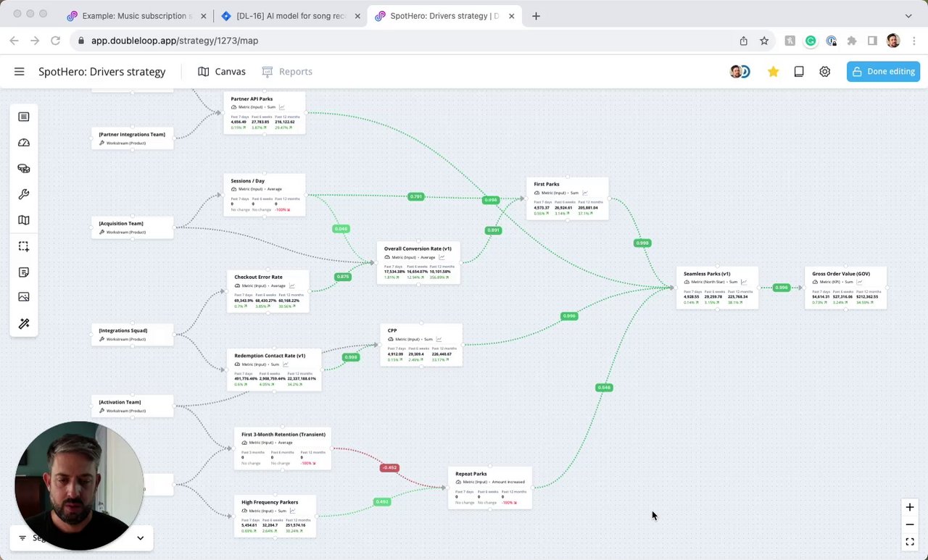Click the SpotHero: Drivers strategy title
928x560 pixels.
102,72
